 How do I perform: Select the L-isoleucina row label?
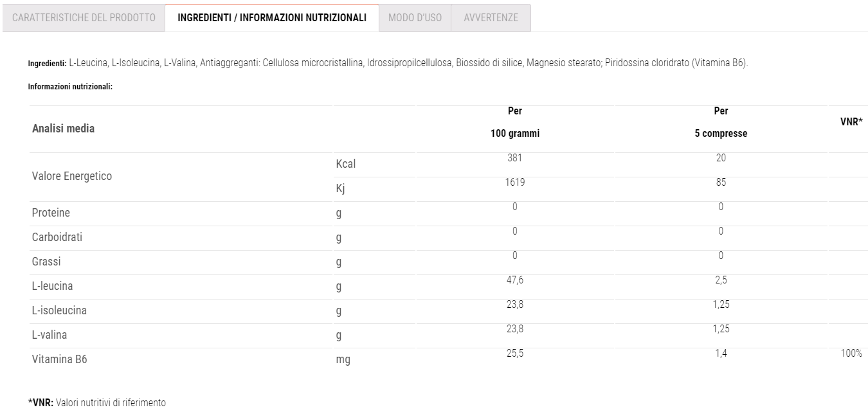[x=59, y=310]
